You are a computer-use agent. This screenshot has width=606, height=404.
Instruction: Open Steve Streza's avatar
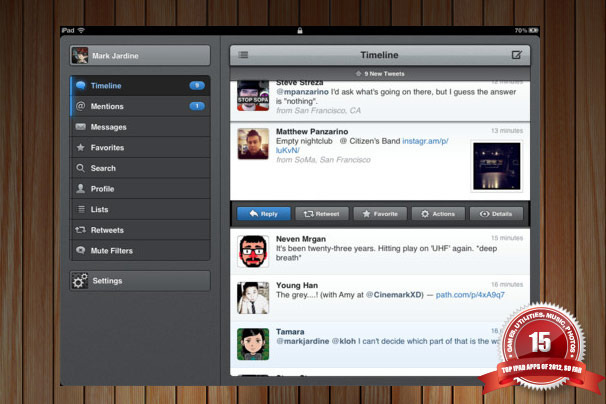coord(253,95)
